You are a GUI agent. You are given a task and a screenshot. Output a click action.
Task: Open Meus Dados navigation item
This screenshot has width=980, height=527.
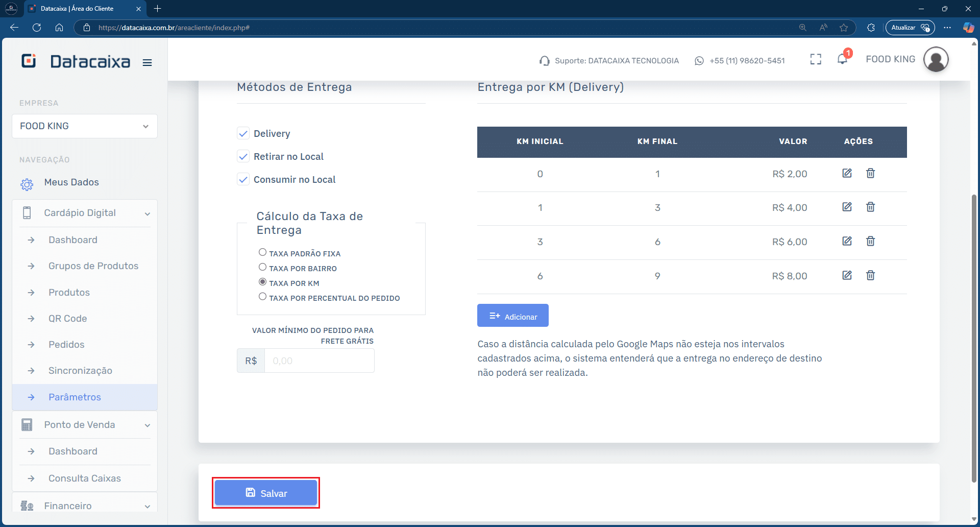(71, 182)
